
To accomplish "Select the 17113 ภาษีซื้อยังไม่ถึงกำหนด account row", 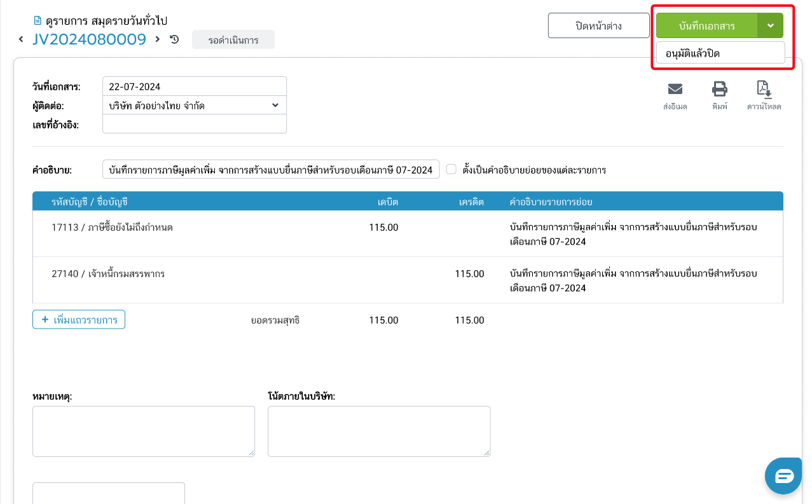I will 113,228.
